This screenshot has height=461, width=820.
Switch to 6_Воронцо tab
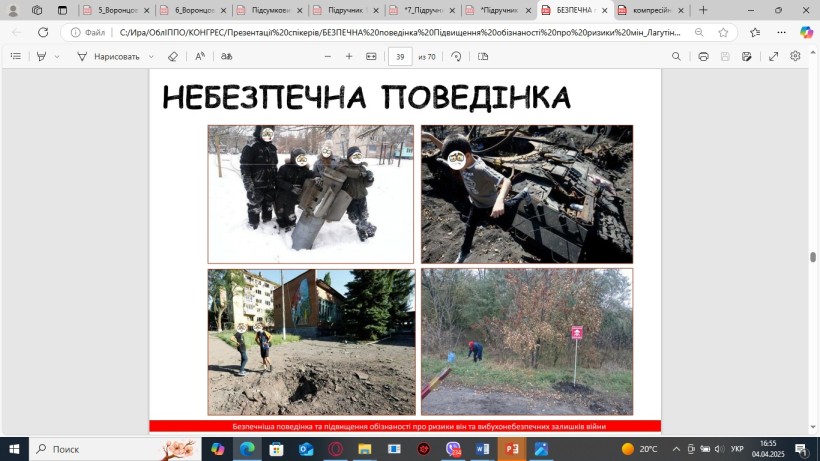pyautogui.click(x=193, y=10)
